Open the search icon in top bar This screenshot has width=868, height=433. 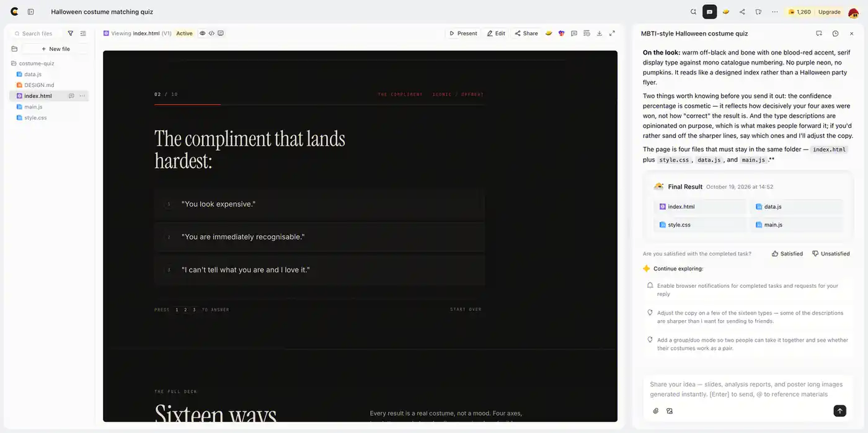[x=694, y=12]
